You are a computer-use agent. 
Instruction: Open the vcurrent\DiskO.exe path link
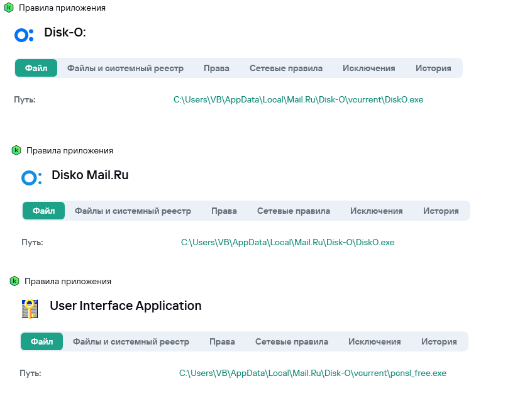click(x=298, y=100)
